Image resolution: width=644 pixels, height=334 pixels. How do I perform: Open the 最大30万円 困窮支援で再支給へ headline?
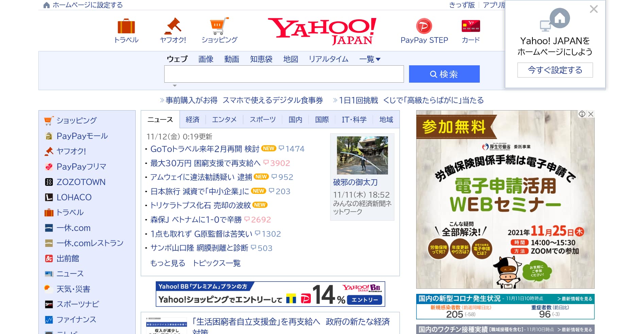coord(205,163)
